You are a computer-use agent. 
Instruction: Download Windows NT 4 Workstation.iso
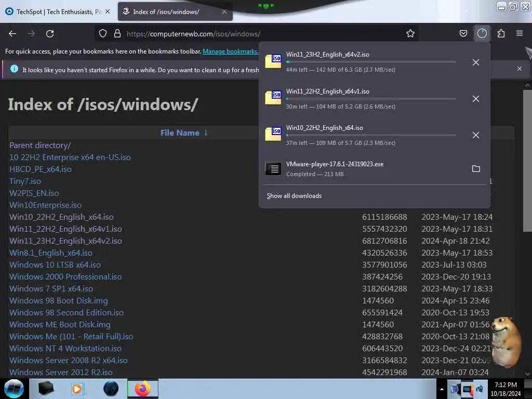[65, 348]
